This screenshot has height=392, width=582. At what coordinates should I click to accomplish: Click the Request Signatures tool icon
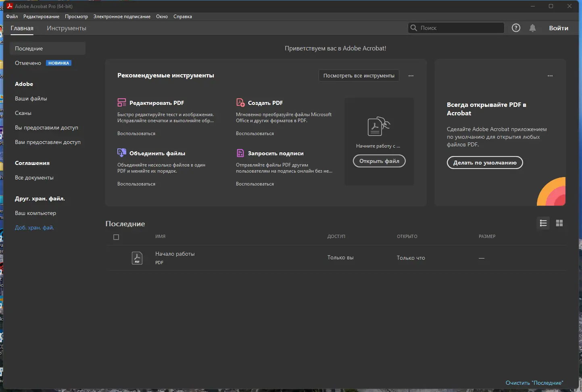coord(240,153)
